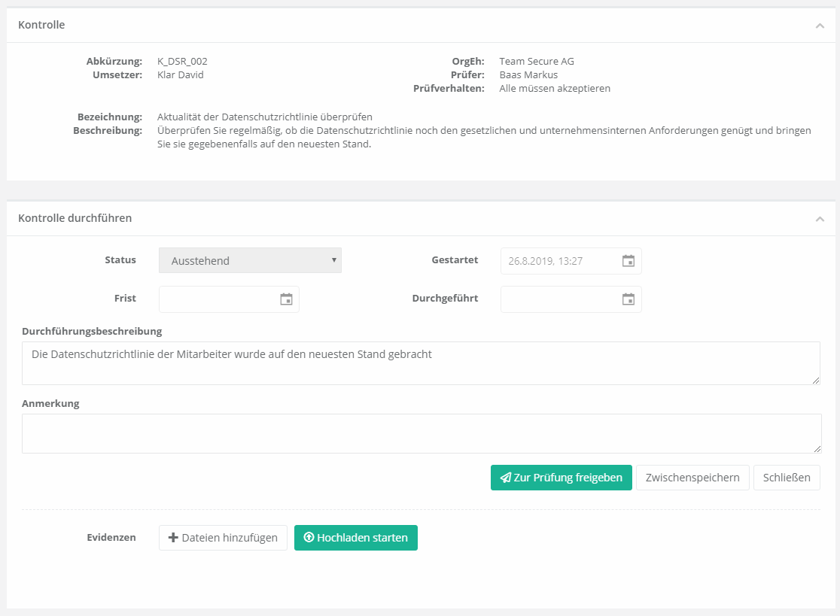Collapse the Kontrolle panel via chevron
The image size is (840, 616).
820,26
